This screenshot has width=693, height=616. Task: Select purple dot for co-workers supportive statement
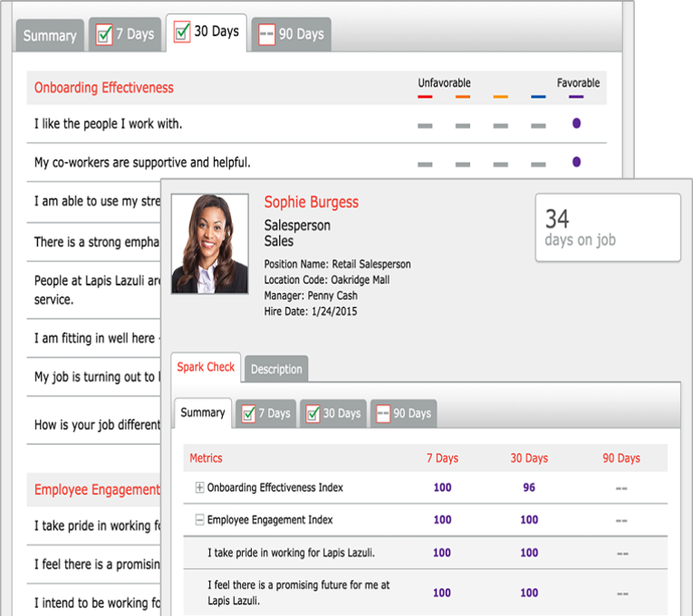[x=576, y=162]
